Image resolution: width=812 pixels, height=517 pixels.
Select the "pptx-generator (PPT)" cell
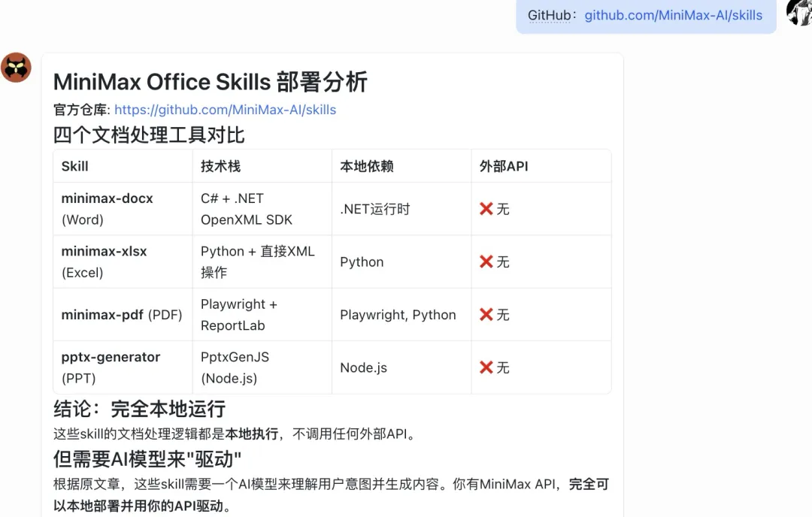point(123,367)
